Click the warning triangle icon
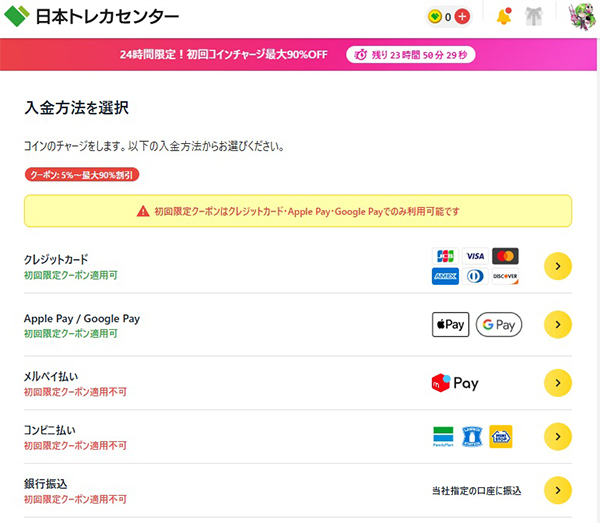Viewport: 600px width, 523px height. (143, 211)
